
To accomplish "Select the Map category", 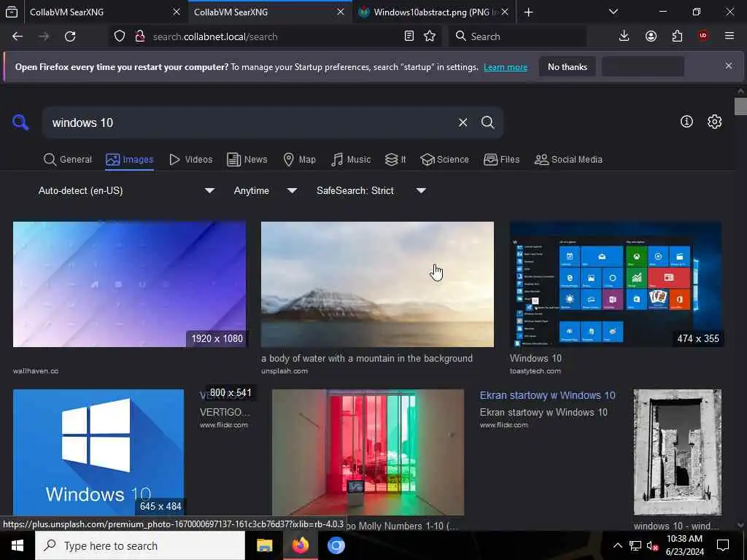I will 299,160.
